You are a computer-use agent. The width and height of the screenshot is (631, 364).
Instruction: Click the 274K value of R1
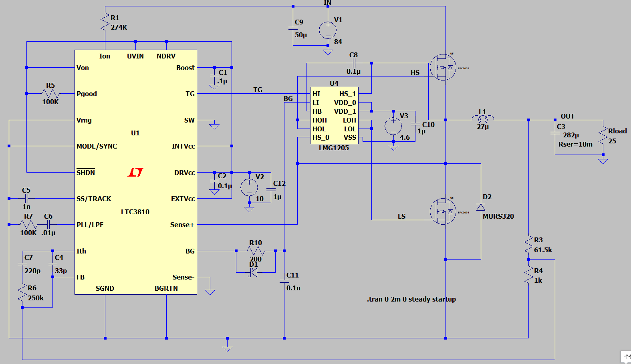coord(119,27)
